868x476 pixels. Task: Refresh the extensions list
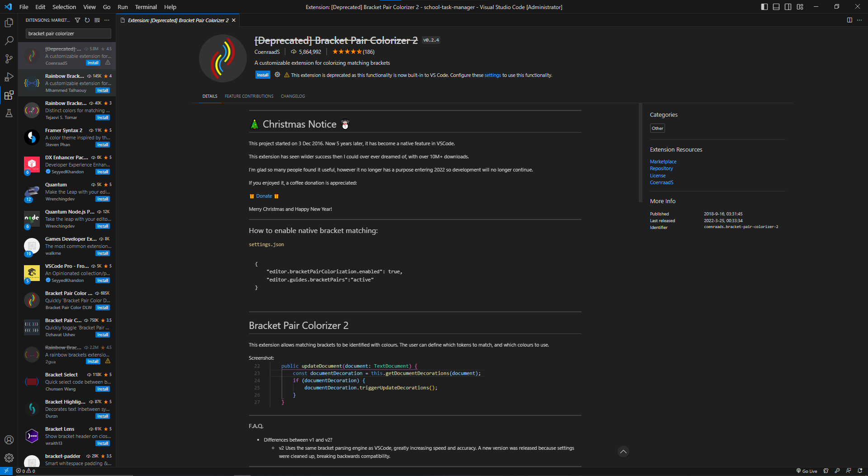pos(87,20)
